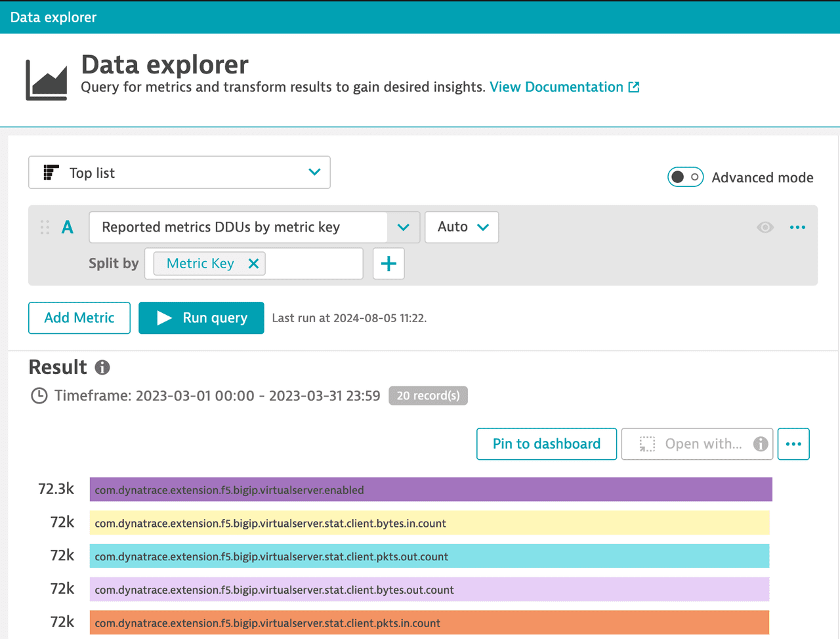Open the result more options menu
The height and width of the screenshot is (639, 840).
(793, 444)
